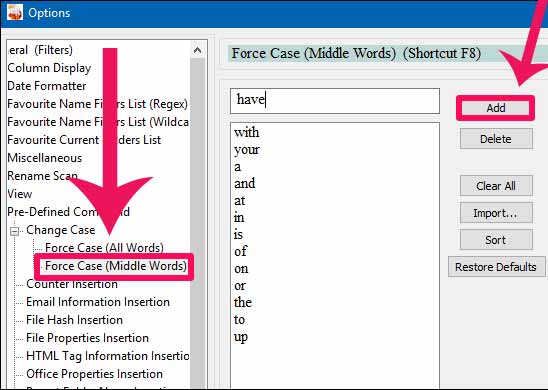This screenshot has width=548, height=390.
Task: Open File Properties Insertion settings
Action: click(87, 338)
